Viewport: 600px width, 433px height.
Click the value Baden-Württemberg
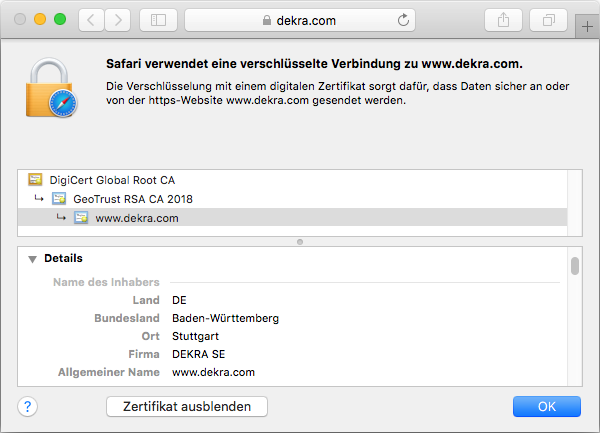[225, 318]
